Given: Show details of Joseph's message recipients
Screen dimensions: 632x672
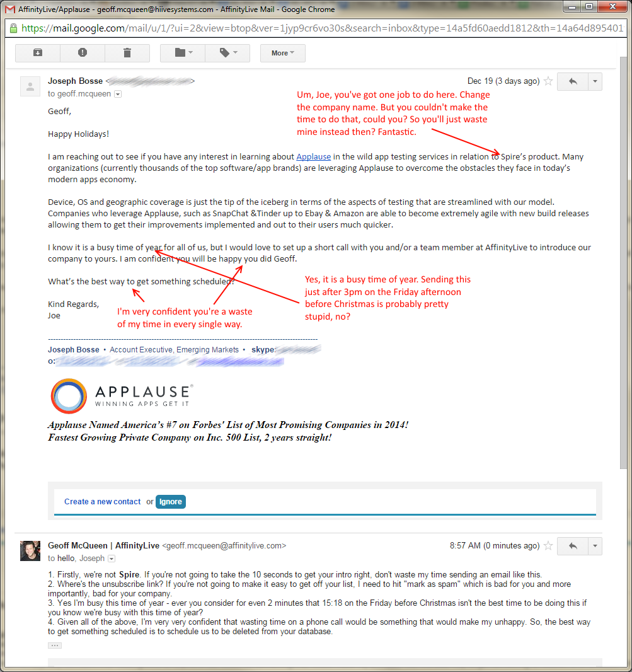Looking at the screenshot, I should tap(118, 94).
